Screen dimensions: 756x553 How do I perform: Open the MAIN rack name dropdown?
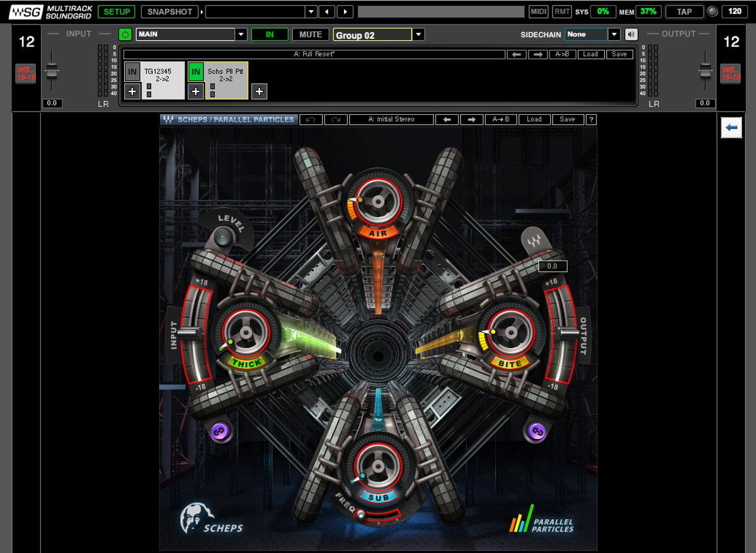[241, 35]
